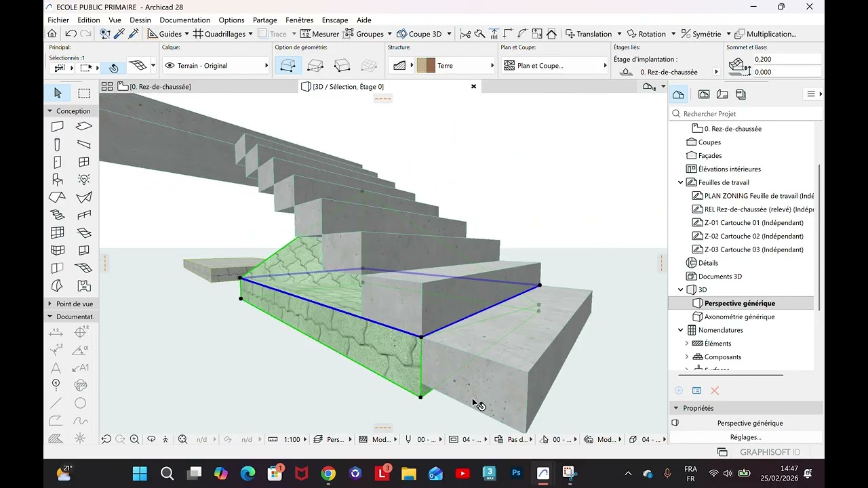The height and width of the screenshot is (488, 868).
Task: Pick the Door tool
Action: pyautogui.click(x=58, y=162)
